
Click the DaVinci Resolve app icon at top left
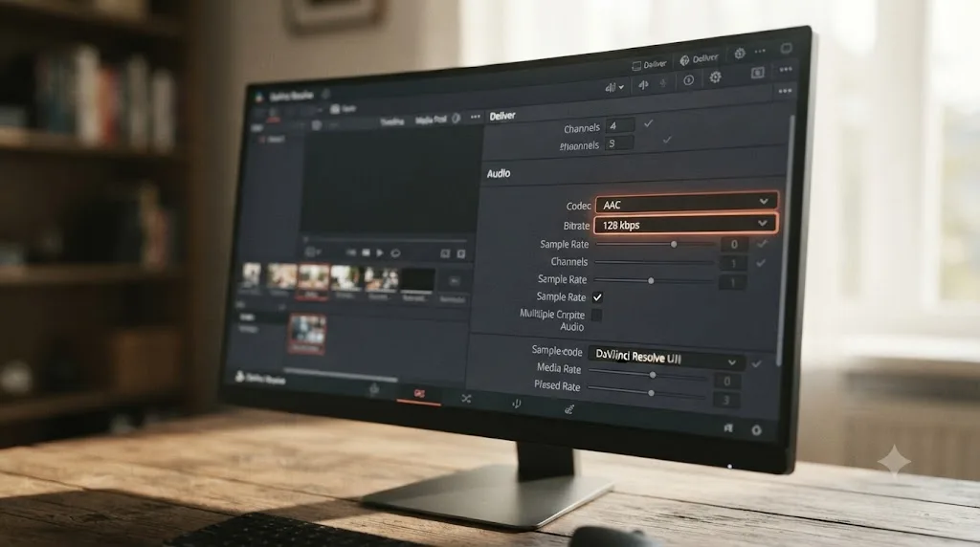coord(259,97)
